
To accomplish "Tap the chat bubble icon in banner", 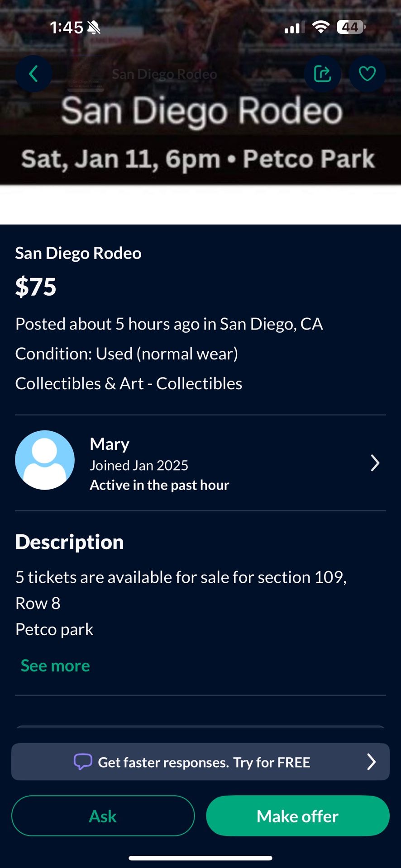I will click(83, 762).
